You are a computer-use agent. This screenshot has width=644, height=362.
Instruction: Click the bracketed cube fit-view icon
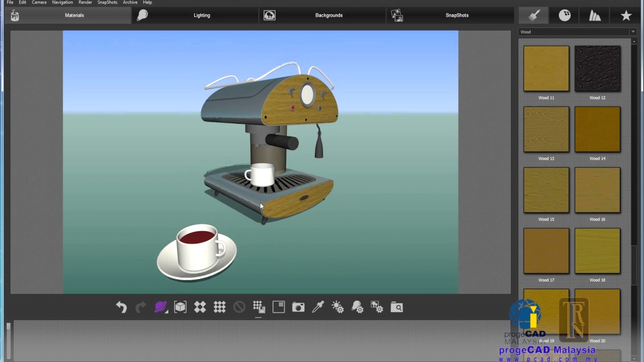pyautogui.click(x=180, y=307)
